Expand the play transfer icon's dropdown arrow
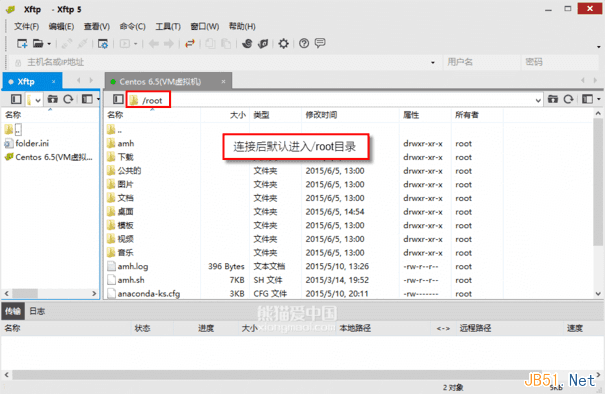Viewport: 605px width, 394px height. tap(135, 44)
